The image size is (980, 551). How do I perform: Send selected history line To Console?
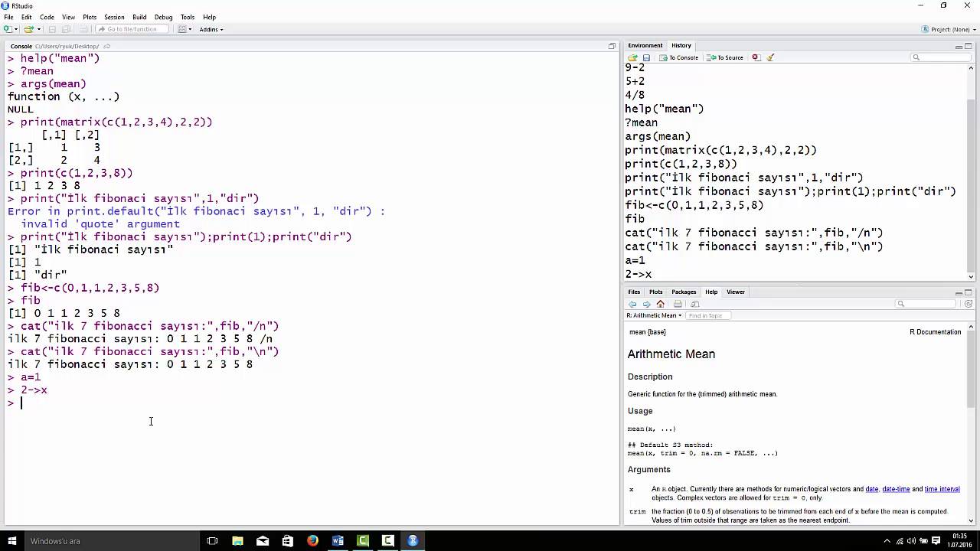680,57
